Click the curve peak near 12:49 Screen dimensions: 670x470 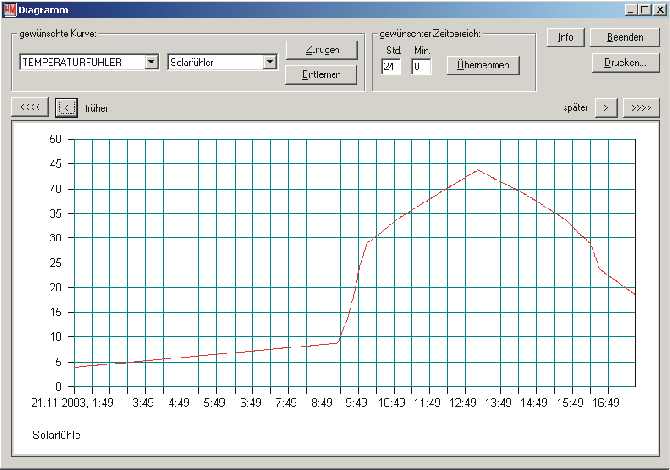coord(479,170)
